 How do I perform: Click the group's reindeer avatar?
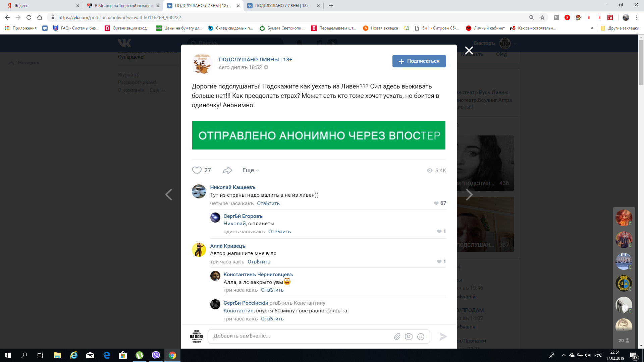(x=202, y=63)
